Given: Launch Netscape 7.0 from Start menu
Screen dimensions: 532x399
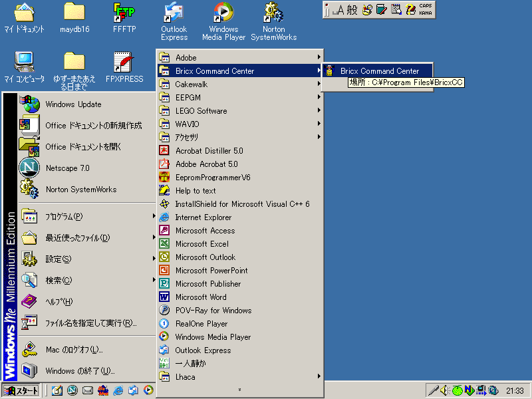Looking at the screenshot, I should point(87,168).
